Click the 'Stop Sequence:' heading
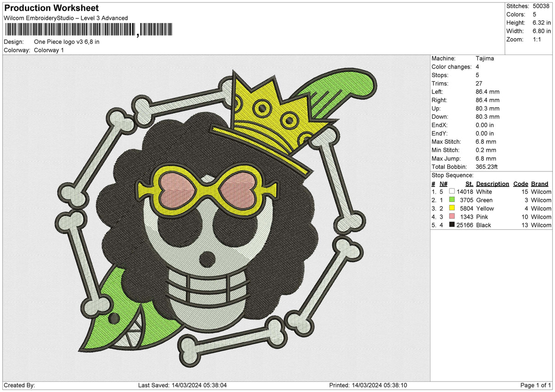Screen dimensions: 555x392 (452, 175)
